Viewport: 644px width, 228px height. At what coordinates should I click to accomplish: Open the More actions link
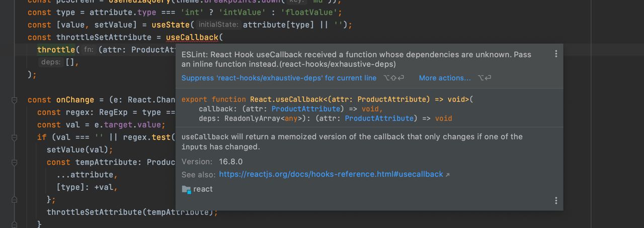(445, 78)
